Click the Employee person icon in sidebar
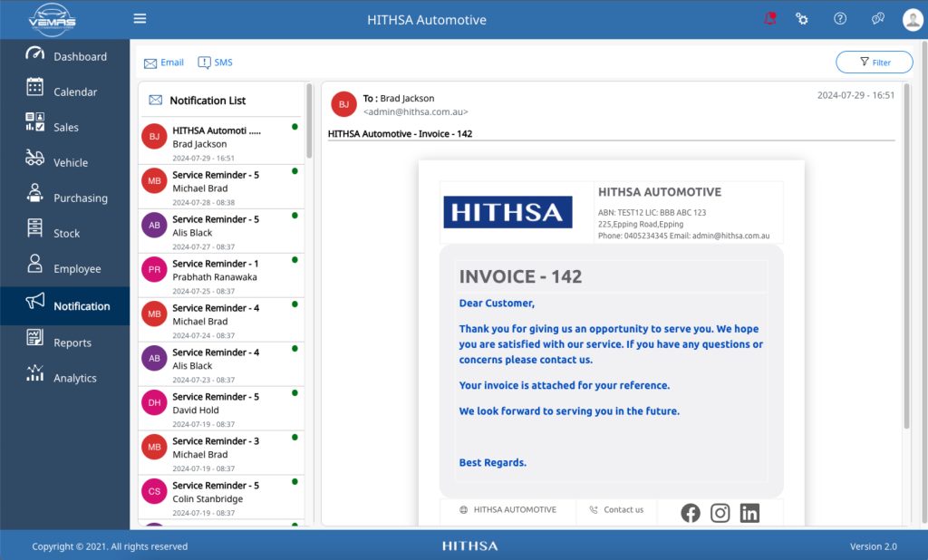 click(35, 264)
